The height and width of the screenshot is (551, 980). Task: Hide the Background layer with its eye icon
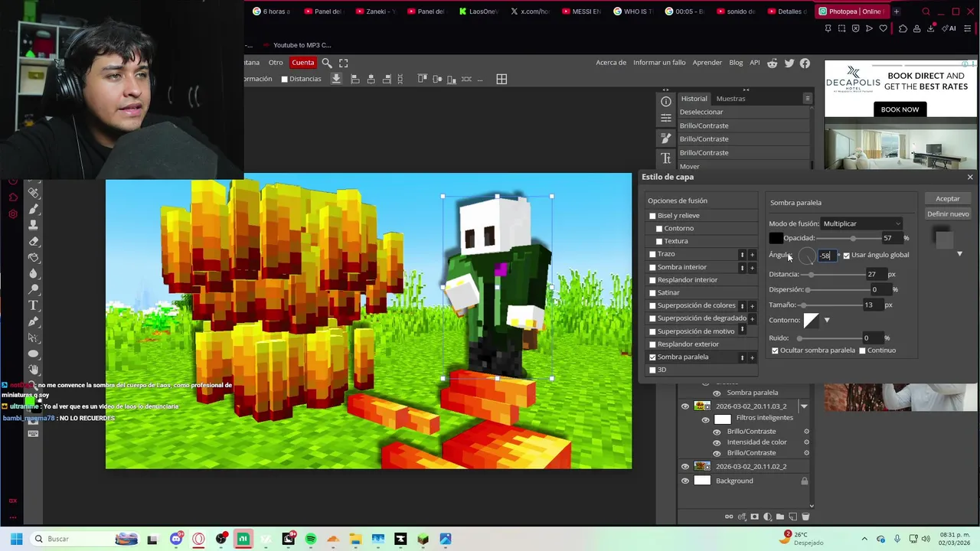click(x=685, y=481)
